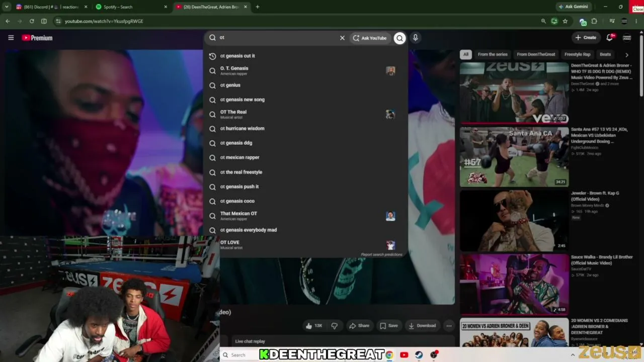Filter by From DeenTheGreat chip

(x=536, y=54)
